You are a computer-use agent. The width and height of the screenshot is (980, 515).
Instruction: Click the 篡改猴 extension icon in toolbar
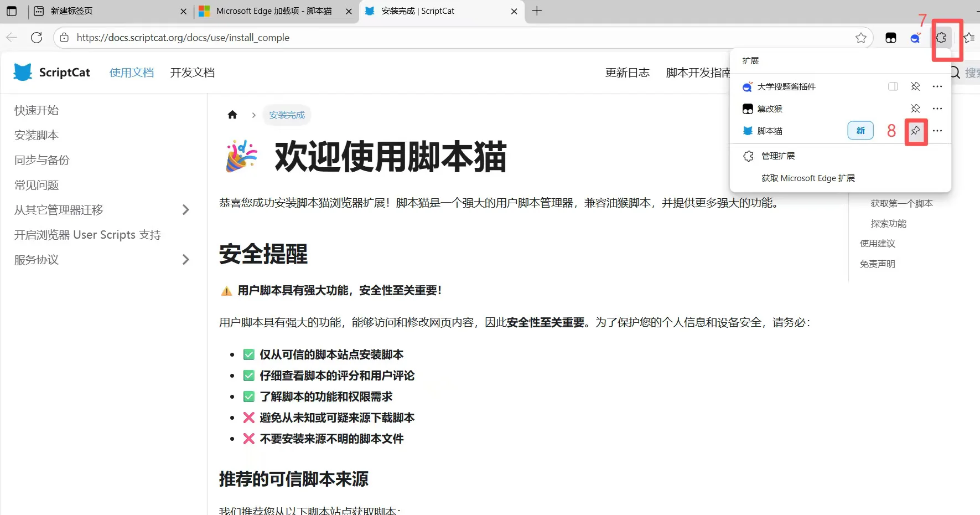(891, 38)
